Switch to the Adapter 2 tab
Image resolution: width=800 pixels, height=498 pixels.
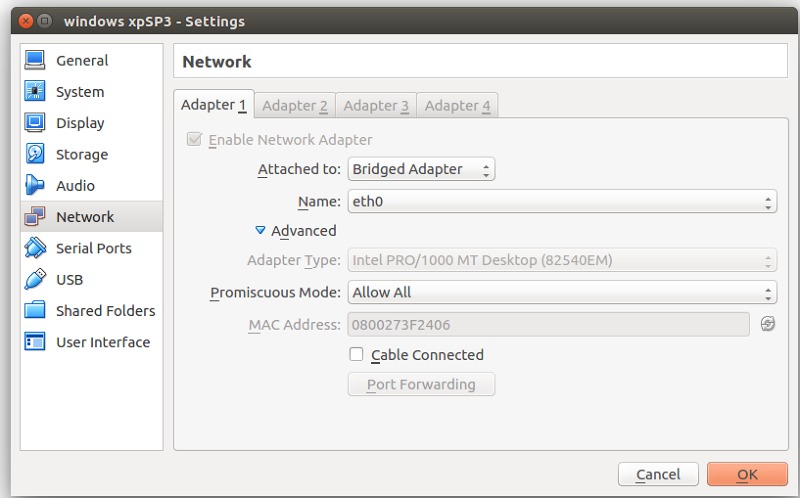295,106
